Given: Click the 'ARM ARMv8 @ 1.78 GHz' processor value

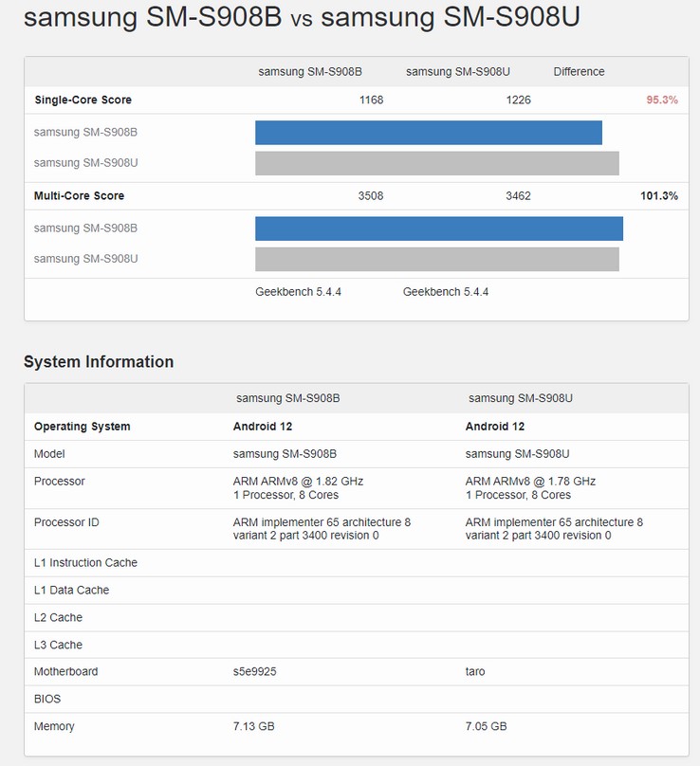Looking at the screenshot, I should point(530,482).
